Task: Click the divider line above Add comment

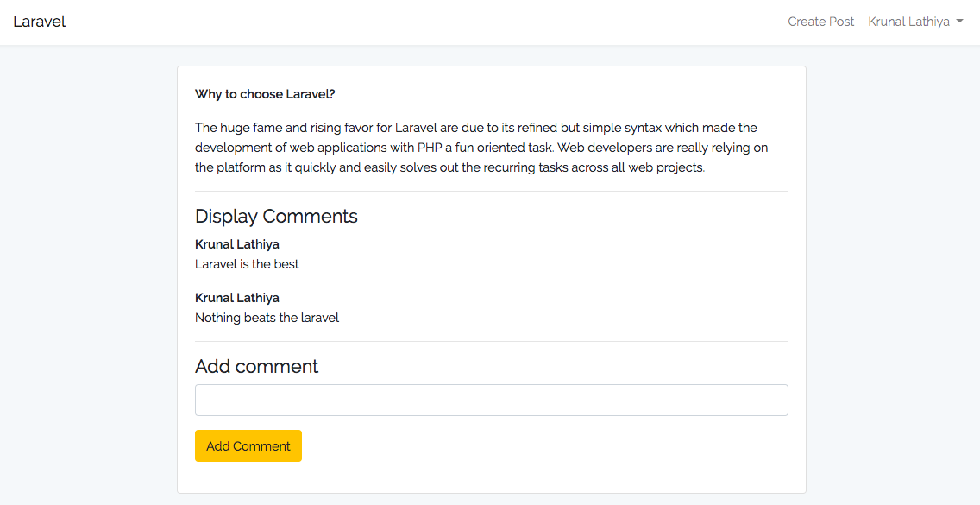Action: click(x=491, y=341)
